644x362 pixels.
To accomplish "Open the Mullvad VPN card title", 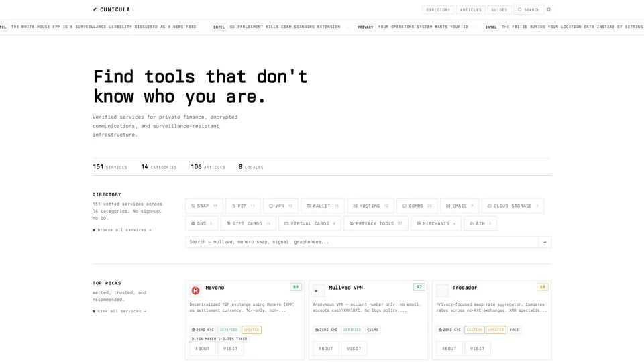I will click(346, 288).
